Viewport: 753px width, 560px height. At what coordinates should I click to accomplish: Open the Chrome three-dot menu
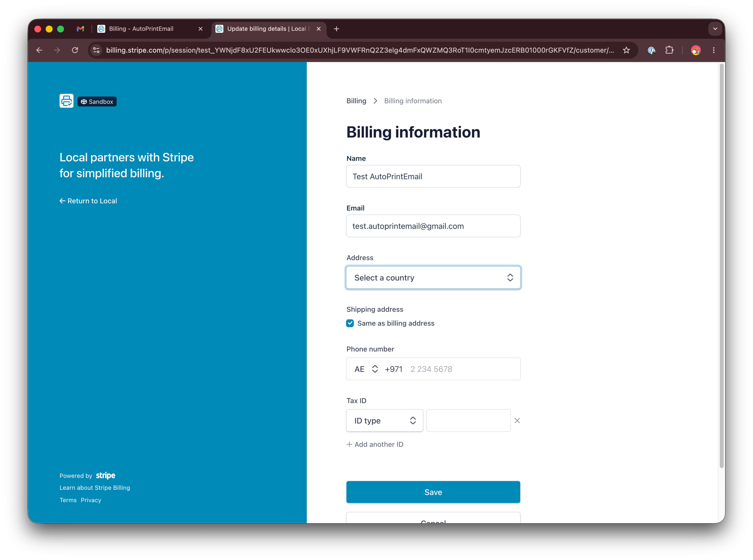click(714, 50)
